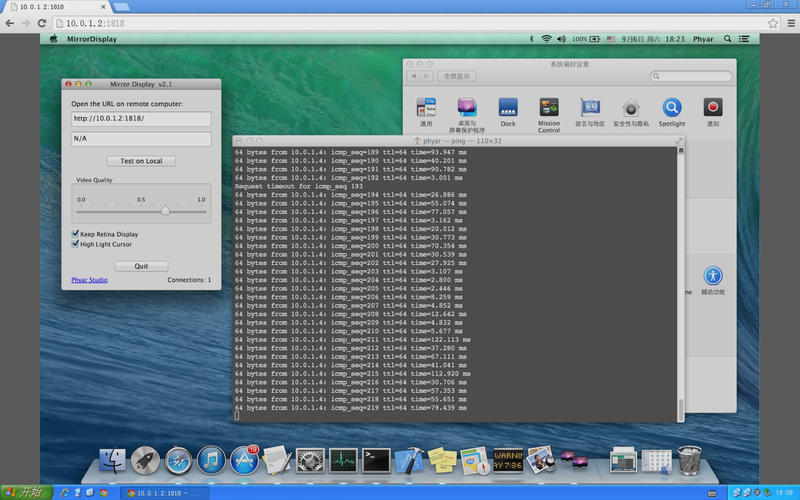The width and height of the screenshot is (800, 500).
Task: Open the MirrorDisplay menu bar item
Action: tap(90, 39)
